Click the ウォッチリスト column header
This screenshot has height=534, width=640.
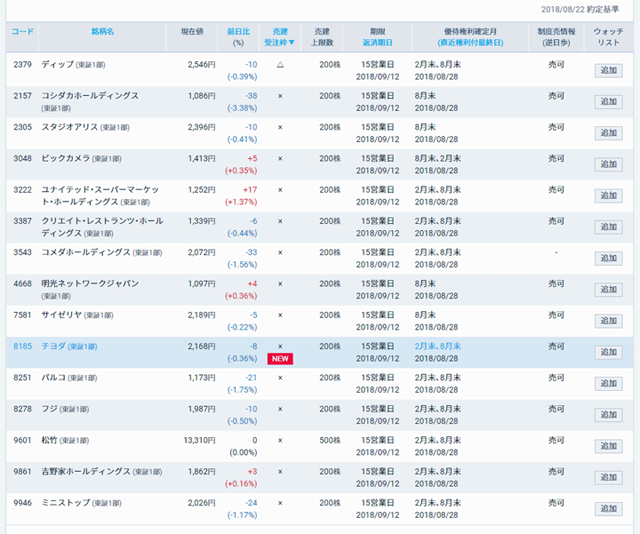608,37
